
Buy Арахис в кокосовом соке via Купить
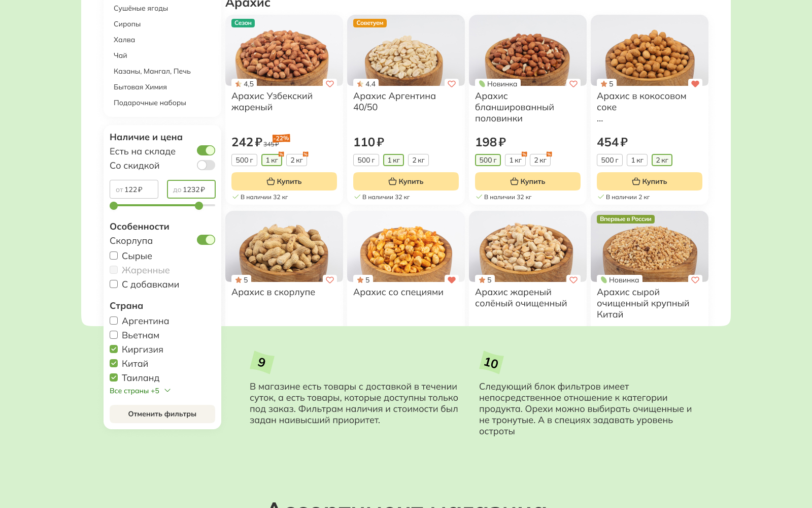(650, 181)
